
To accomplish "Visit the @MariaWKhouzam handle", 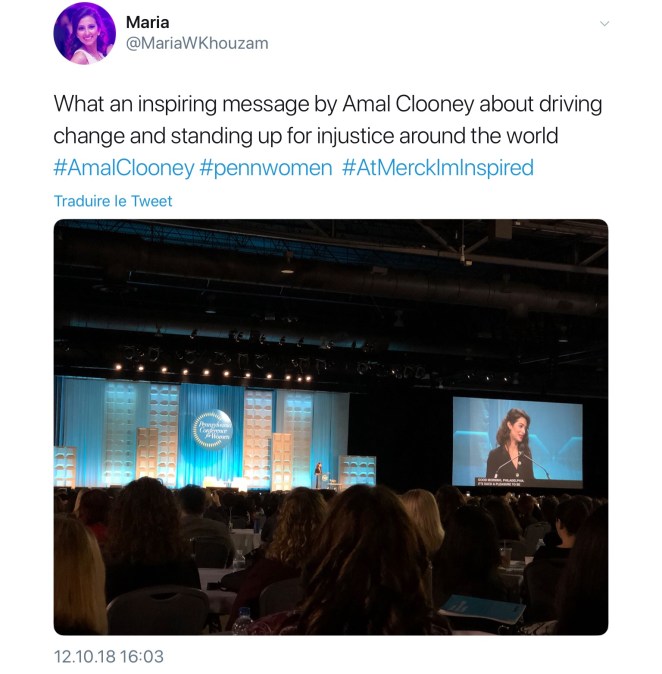I will click(x=197, y=43).
